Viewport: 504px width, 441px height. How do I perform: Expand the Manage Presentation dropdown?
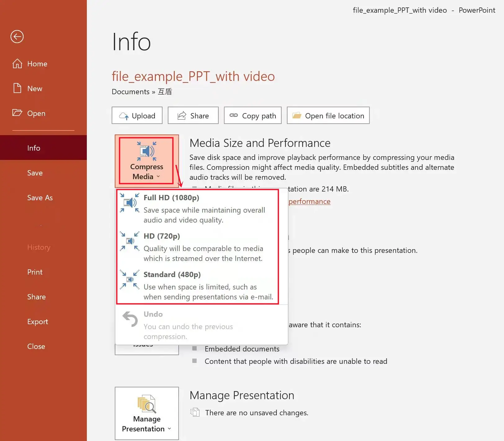point(169,429)
